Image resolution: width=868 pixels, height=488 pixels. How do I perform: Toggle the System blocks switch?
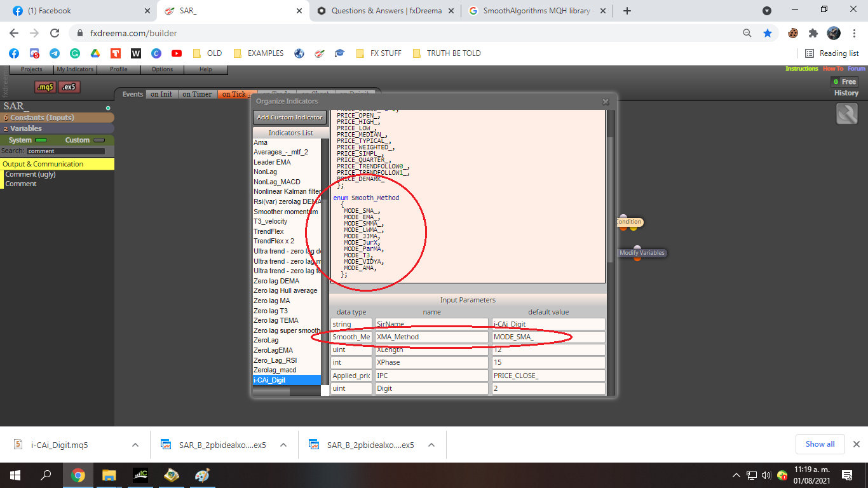click(x=41, y=140)
